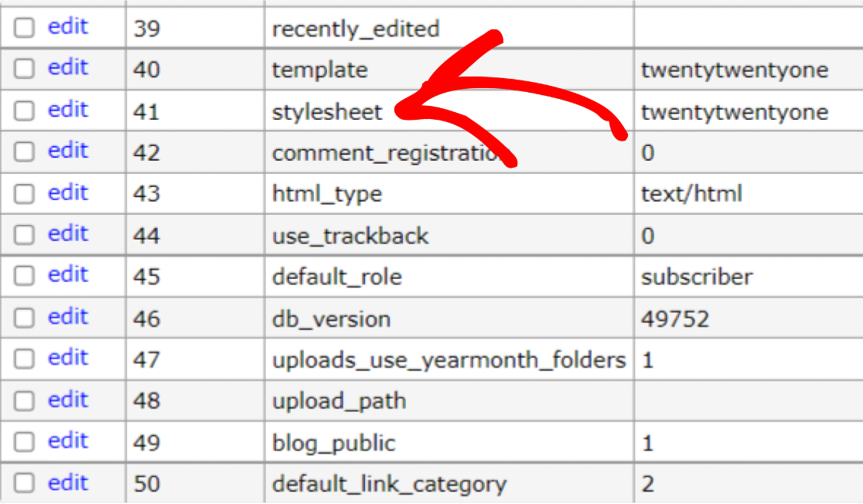
Task: Tick the checkbox for row 45 default_role
Action: pos(24,276)
